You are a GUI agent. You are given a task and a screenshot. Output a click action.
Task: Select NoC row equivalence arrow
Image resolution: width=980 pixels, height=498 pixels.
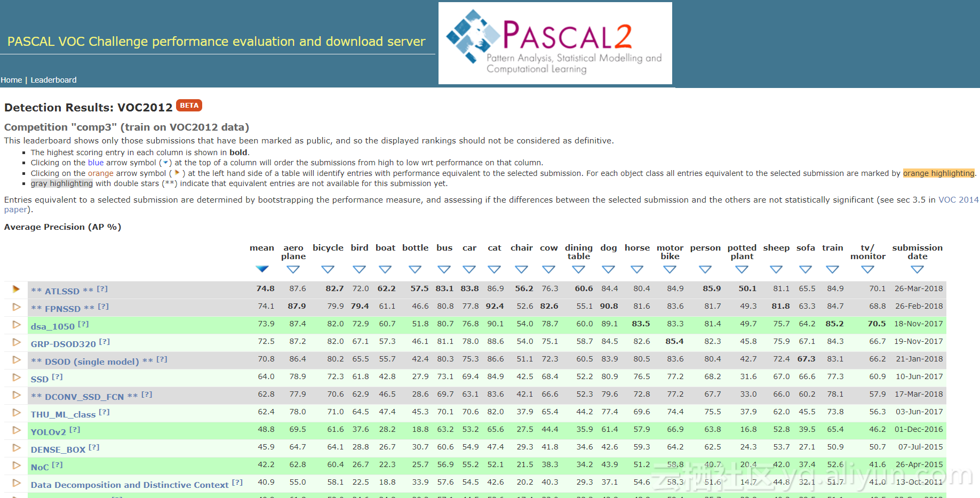point(16,465)
